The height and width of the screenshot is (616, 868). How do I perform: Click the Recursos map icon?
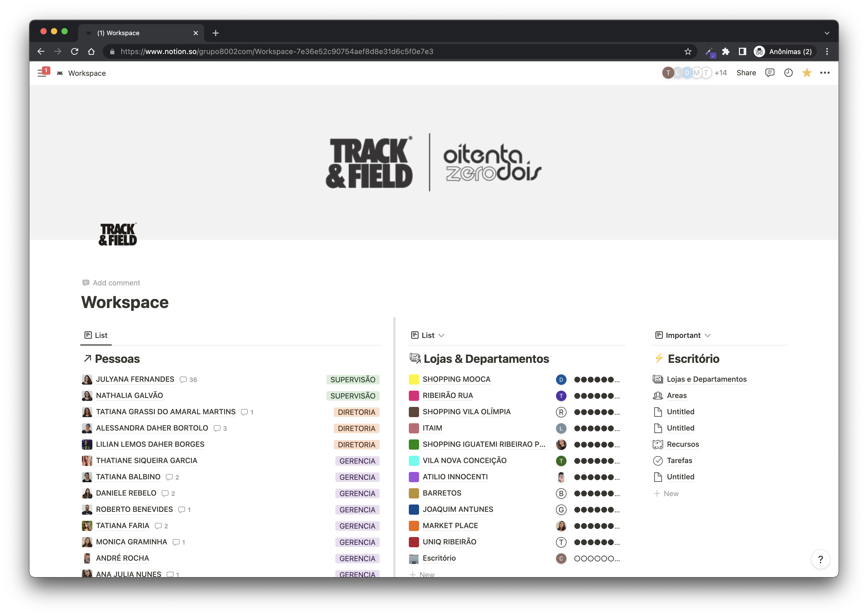pyautogui.click(x=658, y=444)
